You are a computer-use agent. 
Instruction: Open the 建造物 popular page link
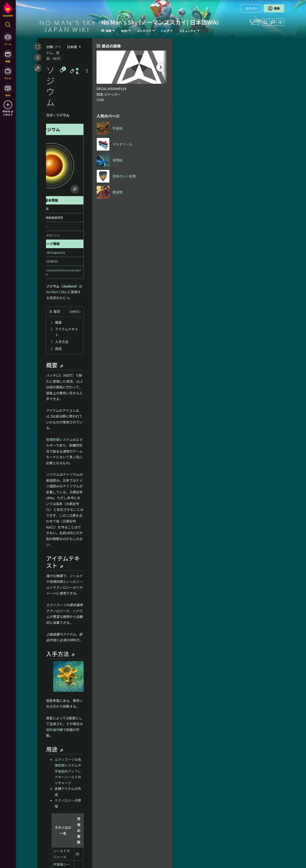pyautogui.click(x=117, y=192)
